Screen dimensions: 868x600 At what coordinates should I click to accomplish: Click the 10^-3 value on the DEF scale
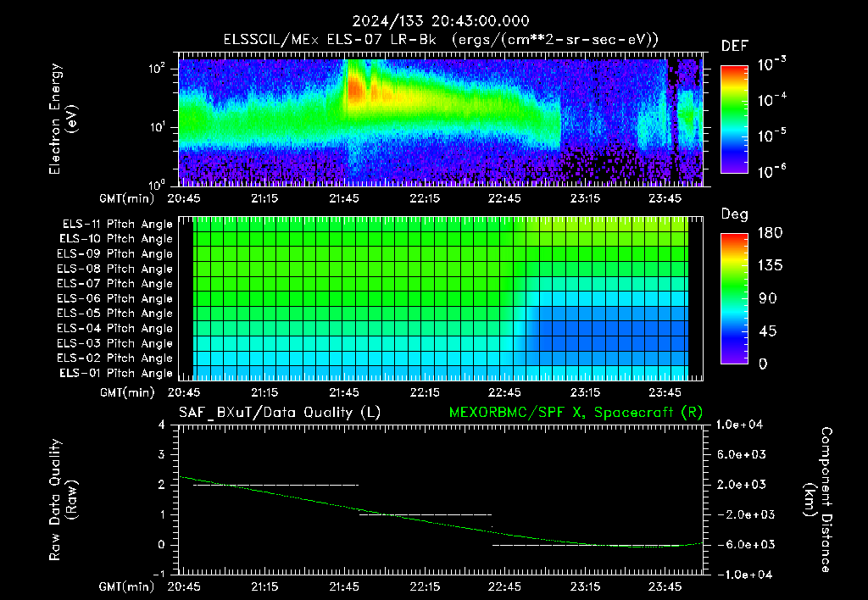pos(771,64)
